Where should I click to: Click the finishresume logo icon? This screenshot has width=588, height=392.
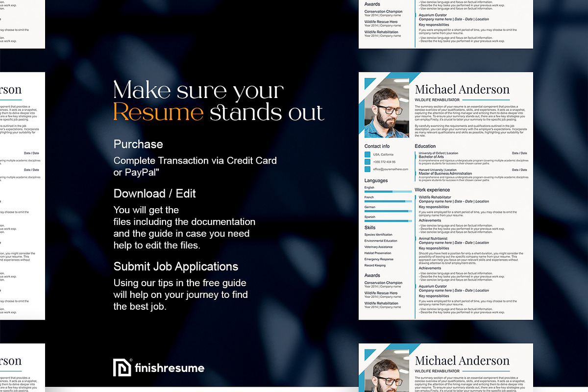[122, 367]
